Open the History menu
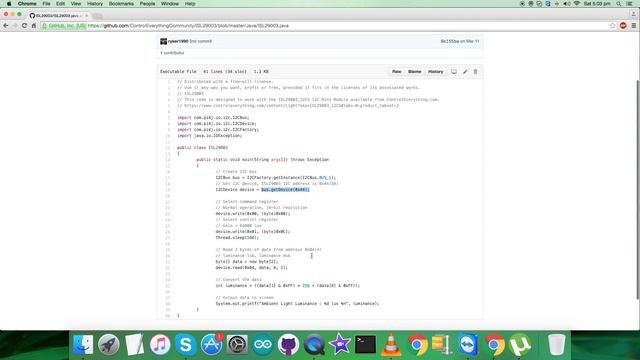Viewport: 640px width, 360px height. click(95, 4)
